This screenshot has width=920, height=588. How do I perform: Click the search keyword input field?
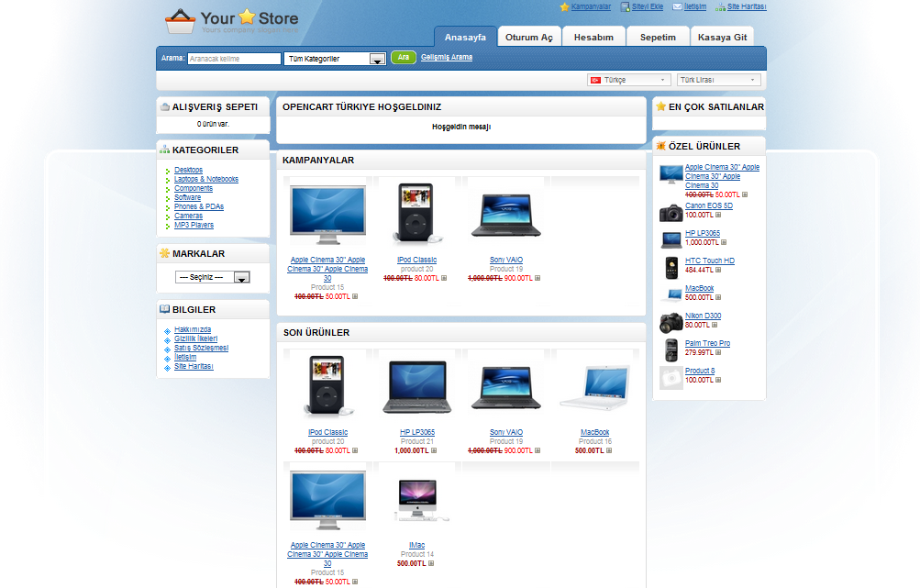click(234, 59)
